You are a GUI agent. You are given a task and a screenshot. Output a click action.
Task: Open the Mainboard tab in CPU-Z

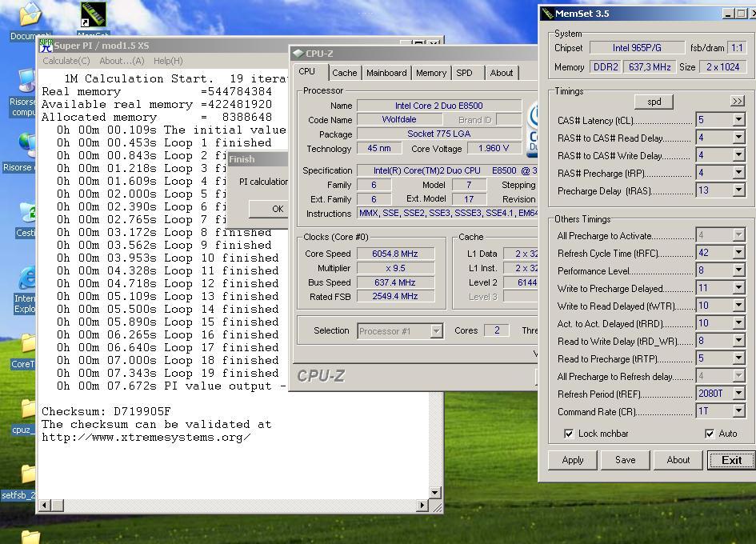(386, 73)
